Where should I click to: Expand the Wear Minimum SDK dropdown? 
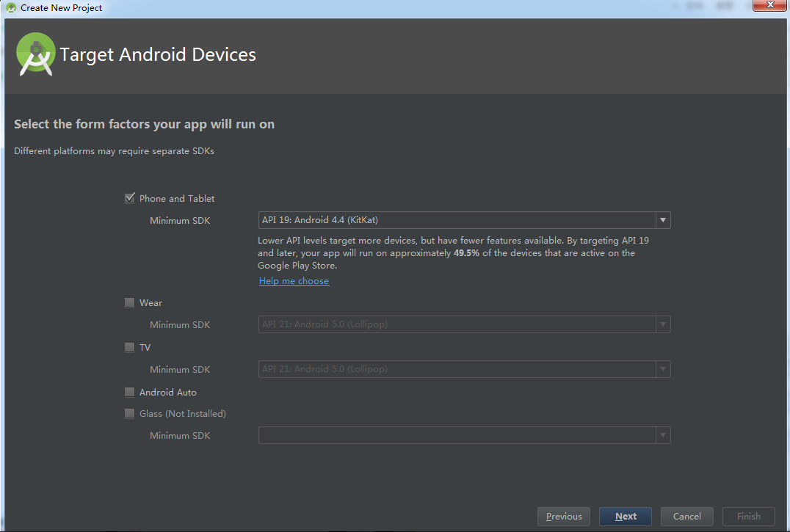663,324
